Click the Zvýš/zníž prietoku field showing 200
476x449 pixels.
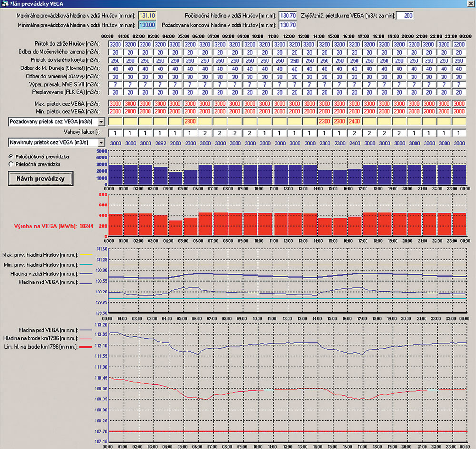(x=405, y=16)
